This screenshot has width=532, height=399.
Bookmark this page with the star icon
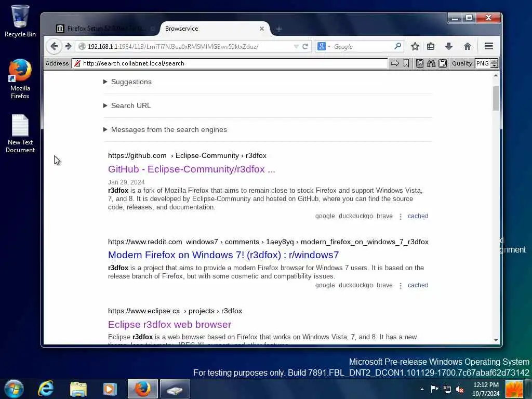(x=415, y=46)
